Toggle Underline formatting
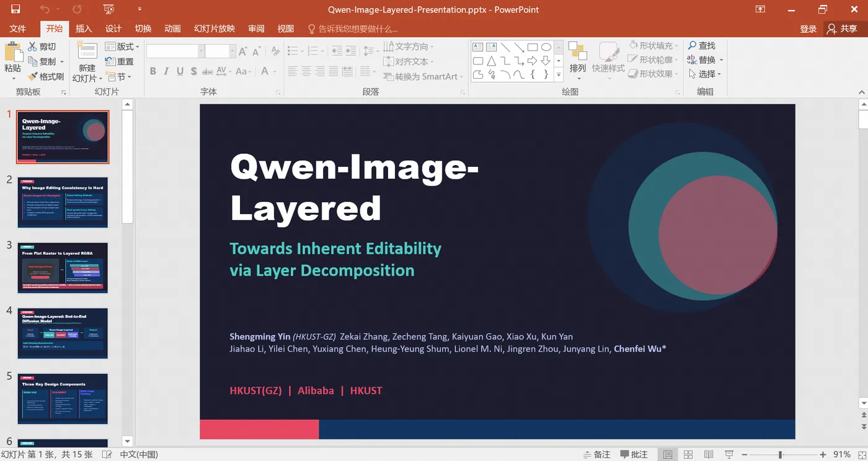 coord(180,71)
